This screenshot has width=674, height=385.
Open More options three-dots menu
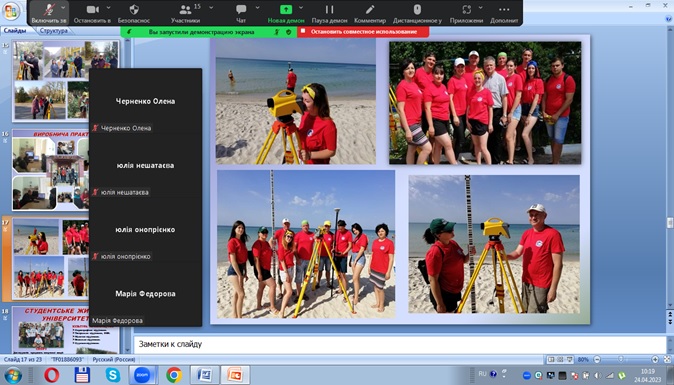point(504,9)
